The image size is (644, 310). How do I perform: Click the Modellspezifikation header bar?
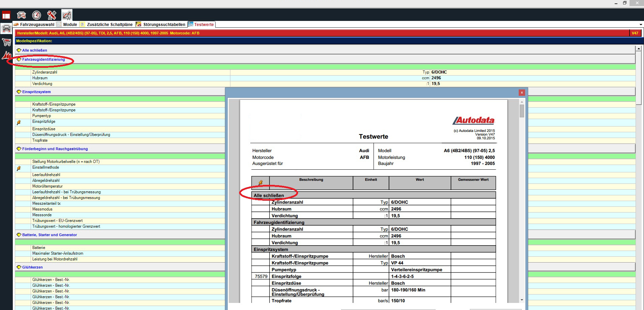pos(329,41)
